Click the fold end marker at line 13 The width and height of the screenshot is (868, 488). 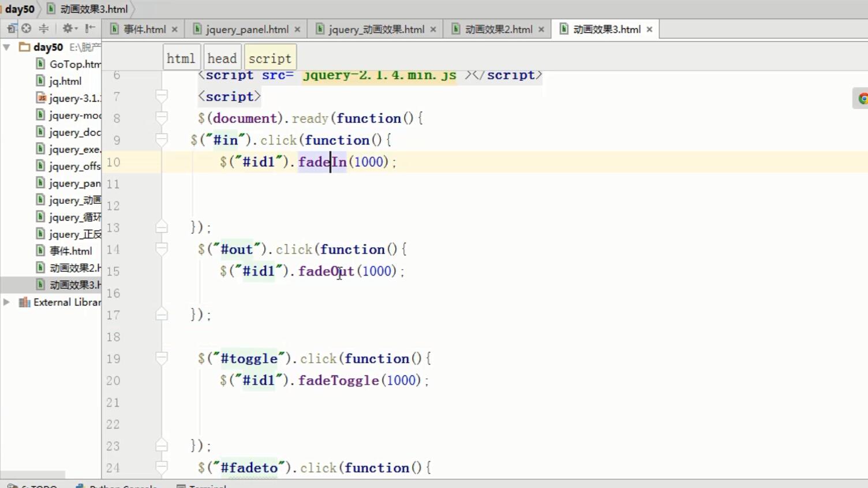[x=162, y=227]
